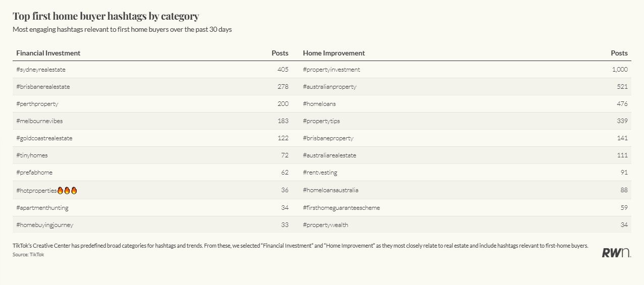This screenshot has width=644, height=285.
Task: Select the #homebuyingjourney hashtag
Action: (44, 225)
